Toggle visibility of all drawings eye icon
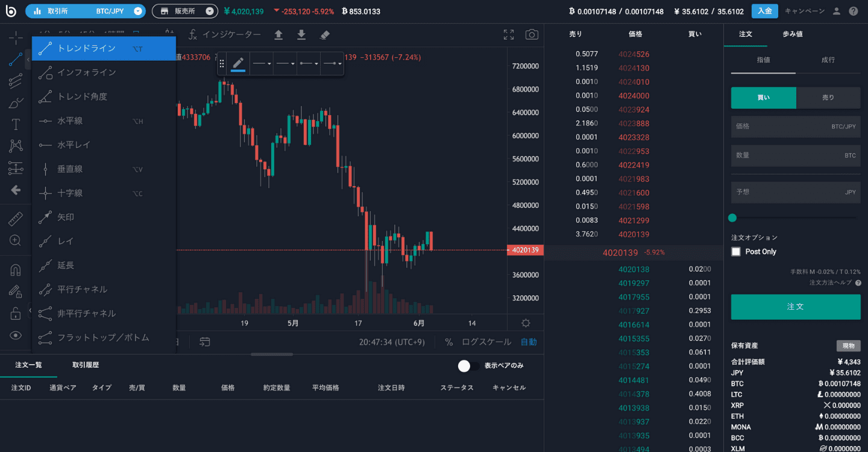Image resolution: width=868 pixels, height=452 pixels. [x=16, y=335]
